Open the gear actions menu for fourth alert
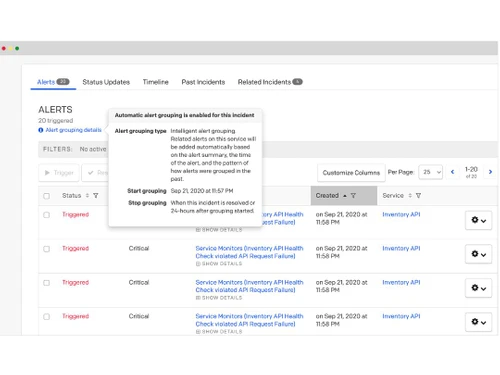 click(x=478, y=322)
